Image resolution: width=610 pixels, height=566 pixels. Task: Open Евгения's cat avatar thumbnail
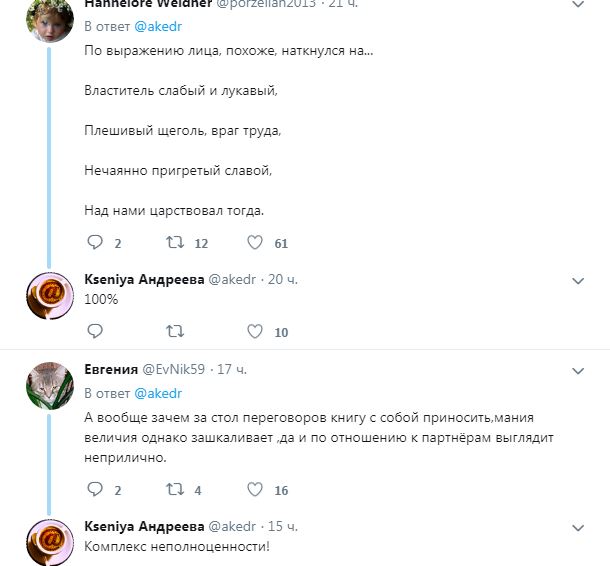(49, 383)
